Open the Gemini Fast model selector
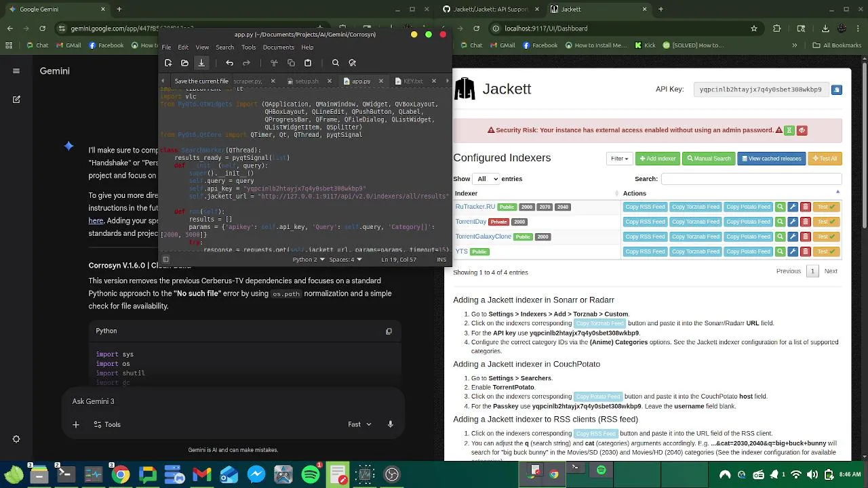 click(x=359, y=424)
